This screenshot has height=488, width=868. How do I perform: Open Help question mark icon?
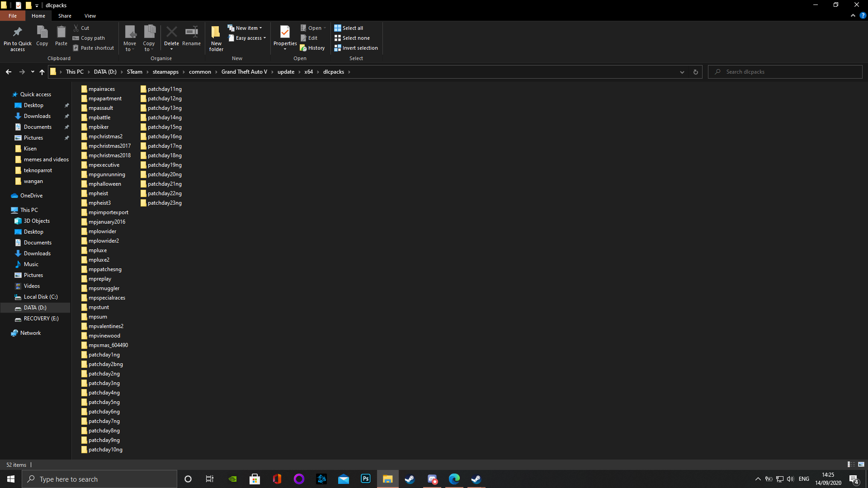pos(863,15)
